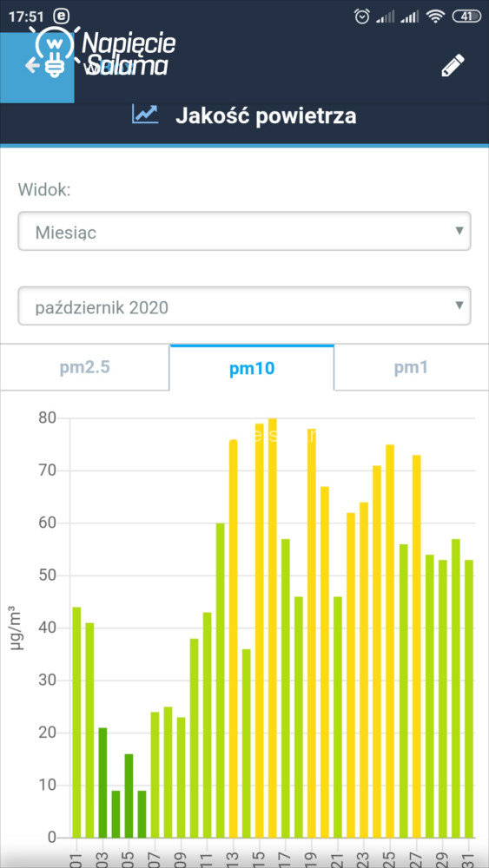
Task: Switch to the pm2.5 tab
Action: coord(85,368)
